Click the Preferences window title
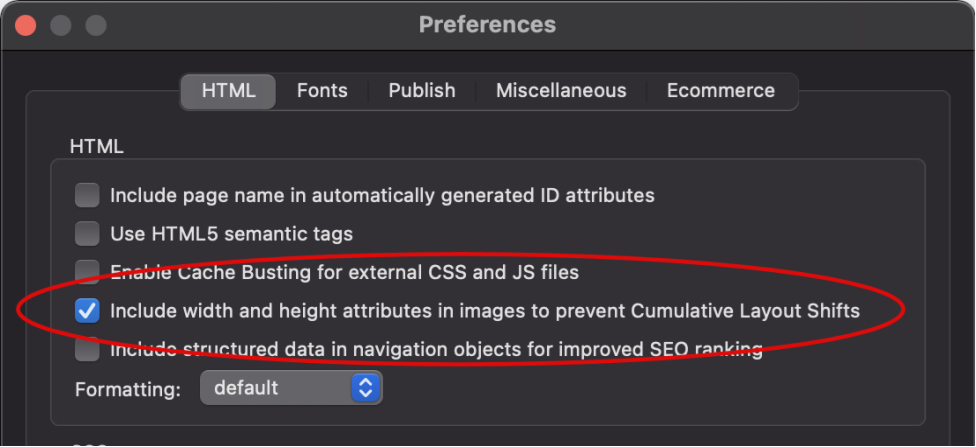 coord(487,25)
